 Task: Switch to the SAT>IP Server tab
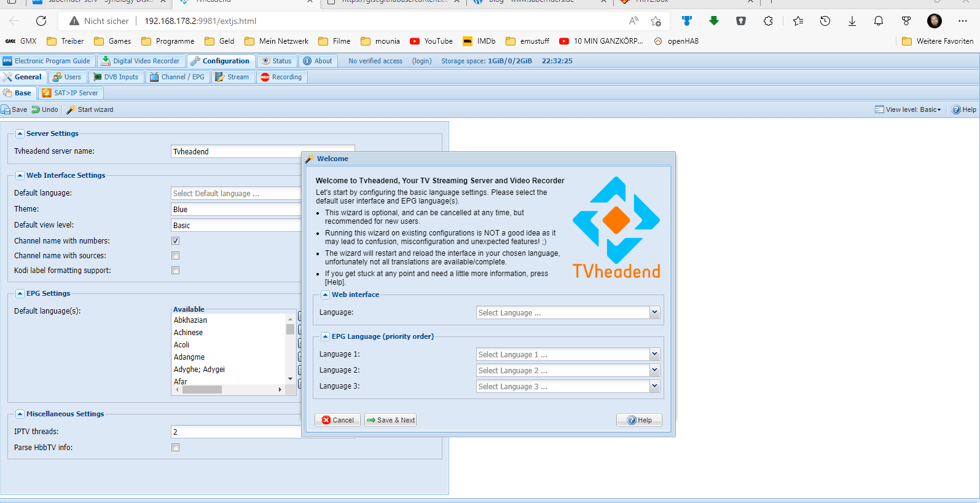pos(70,93)
